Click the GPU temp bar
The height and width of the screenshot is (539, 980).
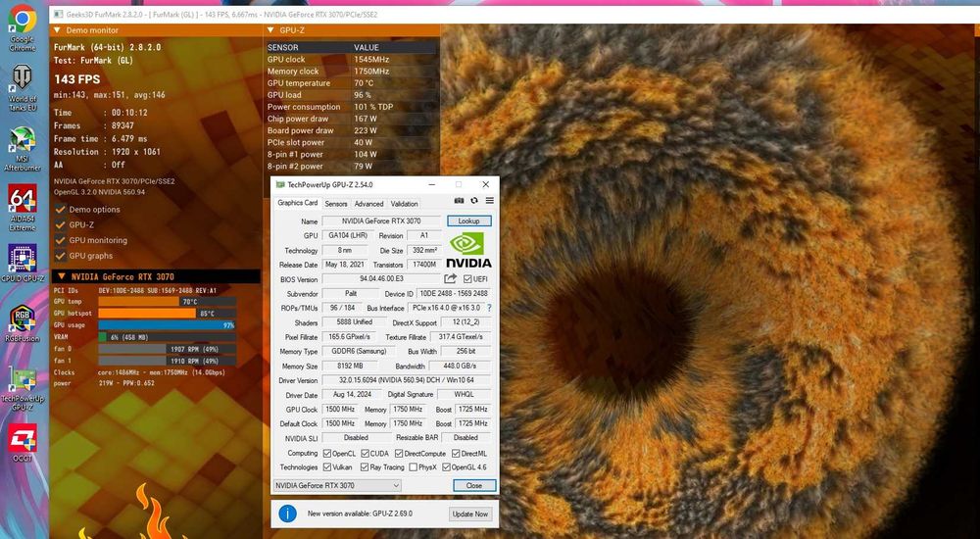tap(167, 302)
